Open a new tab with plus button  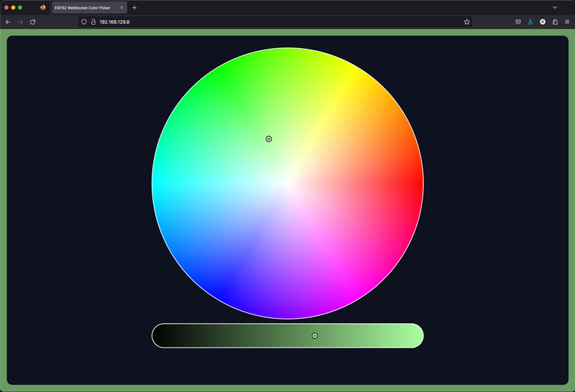(x=134, y=8)
